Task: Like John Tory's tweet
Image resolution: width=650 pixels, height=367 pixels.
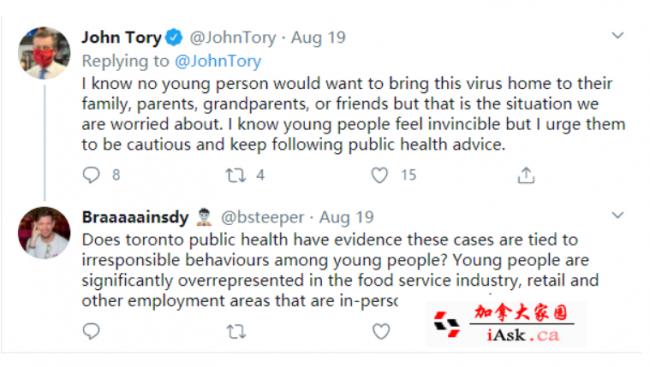Action: (379, 175)
